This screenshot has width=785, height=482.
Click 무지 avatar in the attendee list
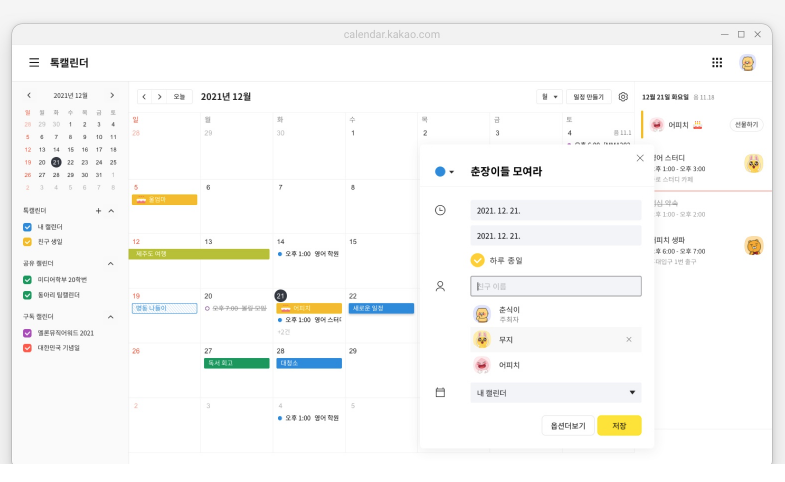[482, 339]
